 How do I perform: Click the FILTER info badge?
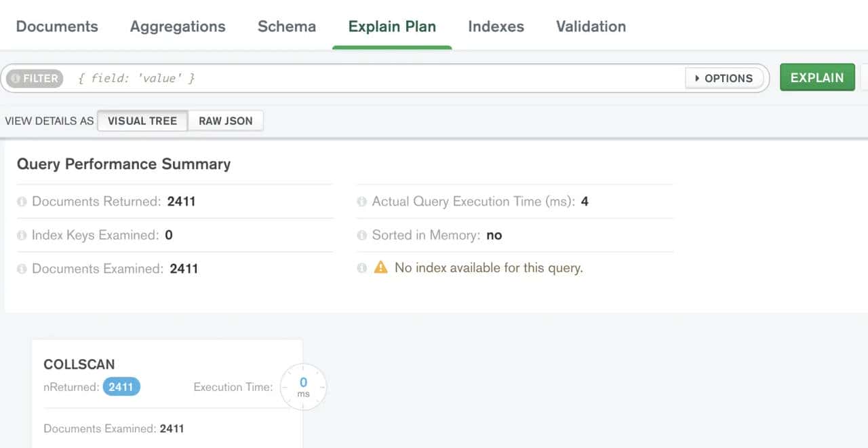click(x=34, y=78)
